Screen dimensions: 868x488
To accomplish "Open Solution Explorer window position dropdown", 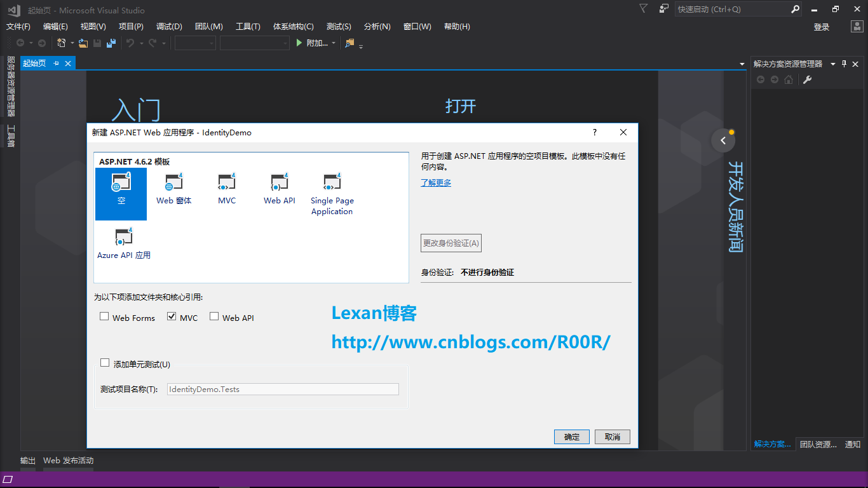I will pyautogui.click(x=833, y=64).
